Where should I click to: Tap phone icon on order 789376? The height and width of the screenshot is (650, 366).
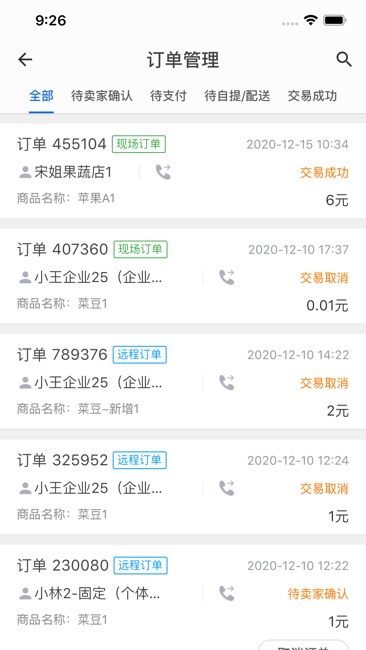click(227, 383)
